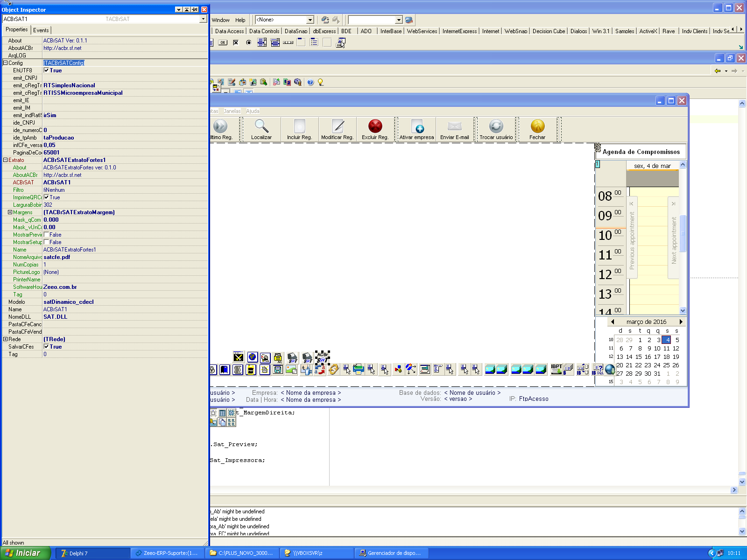The image size is (747, 560).
Task: Click the yellow lightbulb toolbar icon
Action: click(x=321, y=82)
